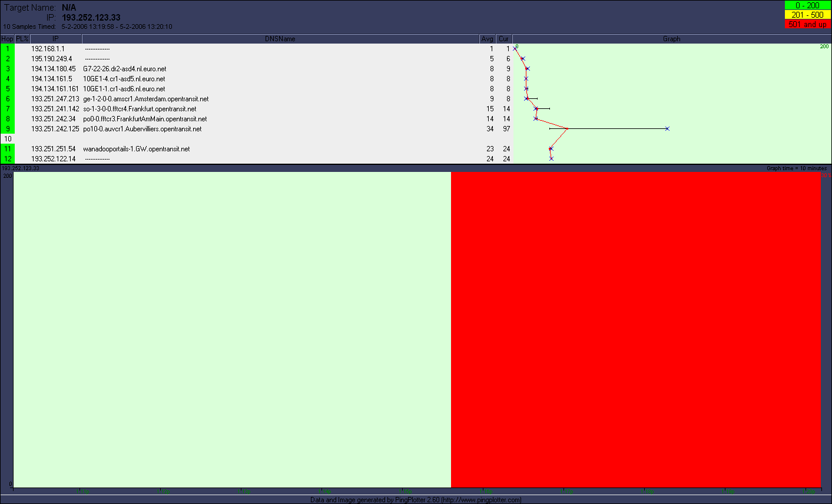The image size is (832, 504).
Task: Select DNS name wanadooportails-1.GW.opentransit.net
Action: 137,149
